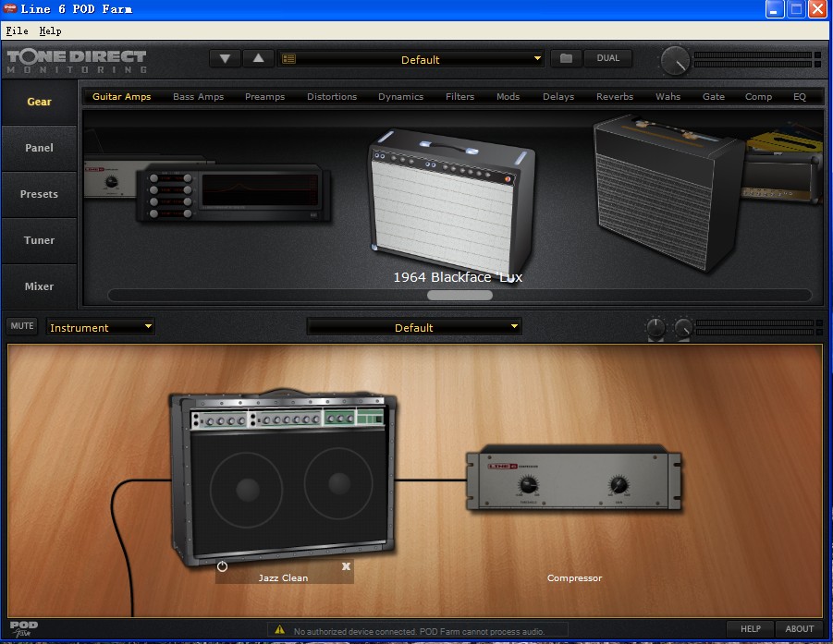The height and width of the screenshot is (644, 833).
Task: Select the Gate category
Action: [714, 97]
